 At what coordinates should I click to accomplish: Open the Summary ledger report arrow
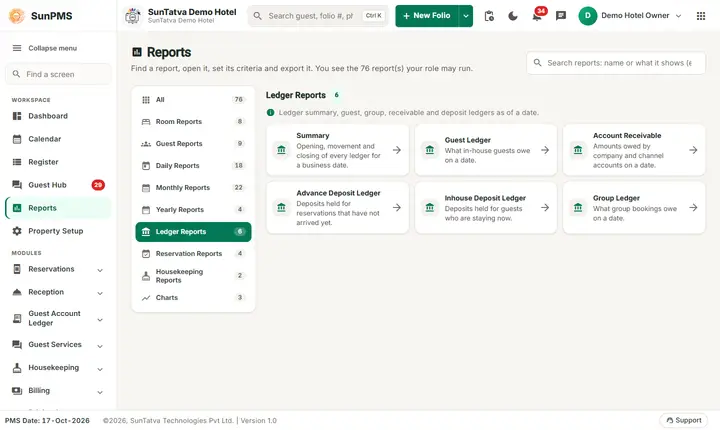(x=397, y=150)
